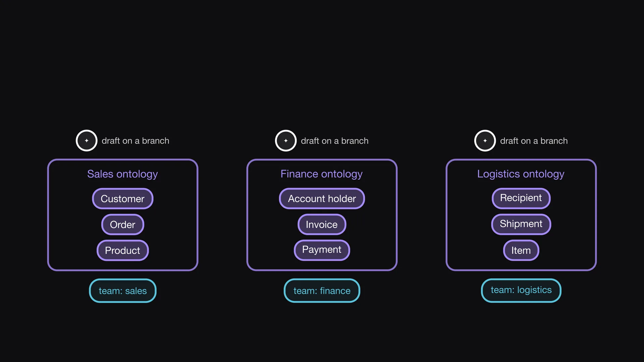Click the sparkle icon above Logistics ontology
Screen dimensions: 644x362
pos(485,140)
